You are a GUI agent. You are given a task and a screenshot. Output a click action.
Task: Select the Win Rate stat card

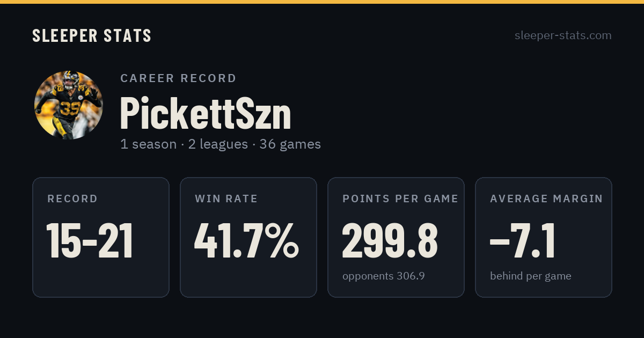click(248, 237)
